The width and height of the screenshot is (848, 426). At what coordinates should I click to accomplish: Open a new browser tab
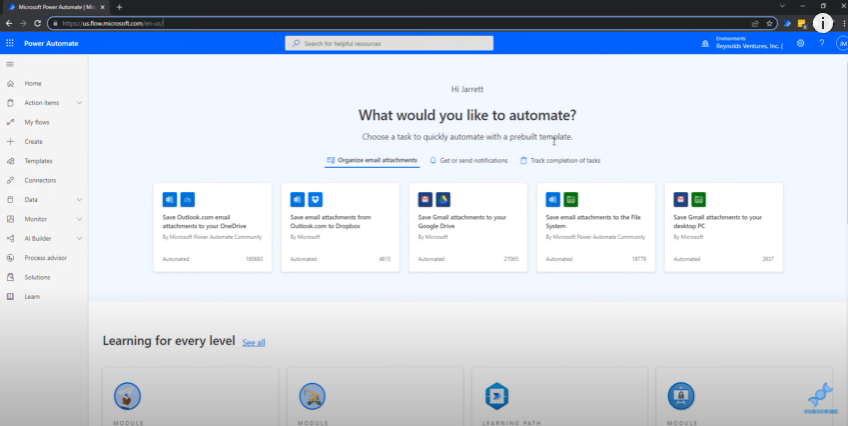(119, 7)
